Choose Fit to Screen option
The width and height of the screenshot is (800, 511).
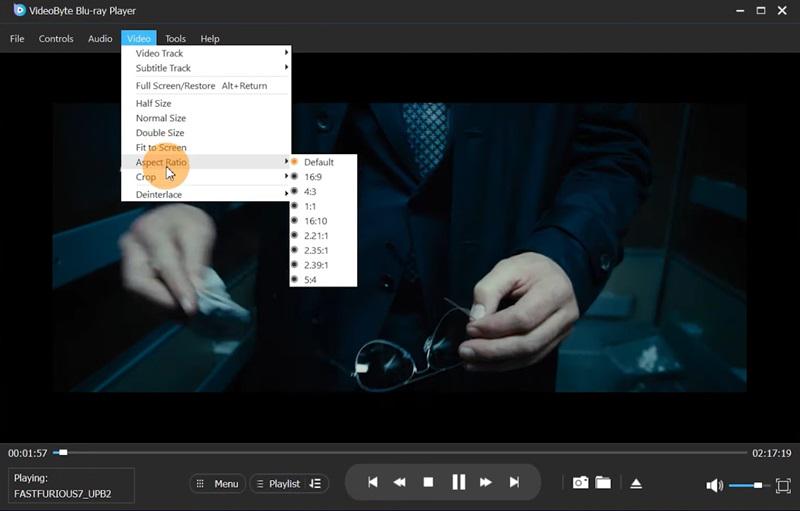tap(206, 147)
